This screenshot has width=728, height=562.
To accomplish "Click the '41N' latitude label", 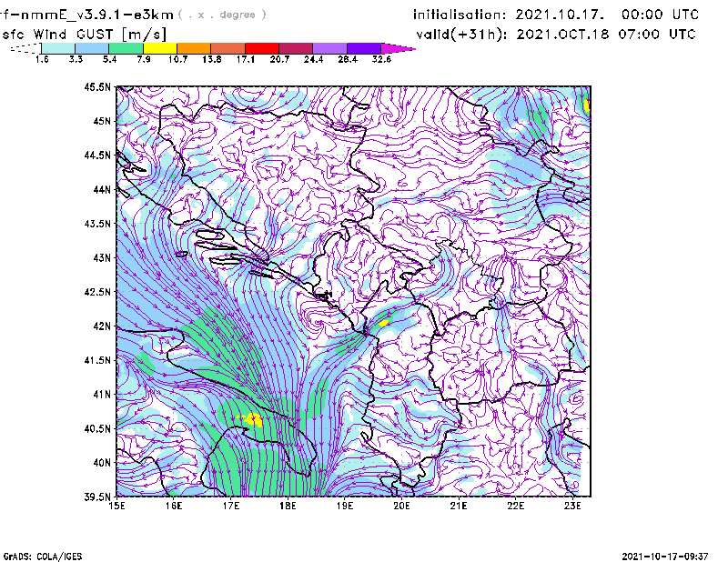I will [102, 395].
